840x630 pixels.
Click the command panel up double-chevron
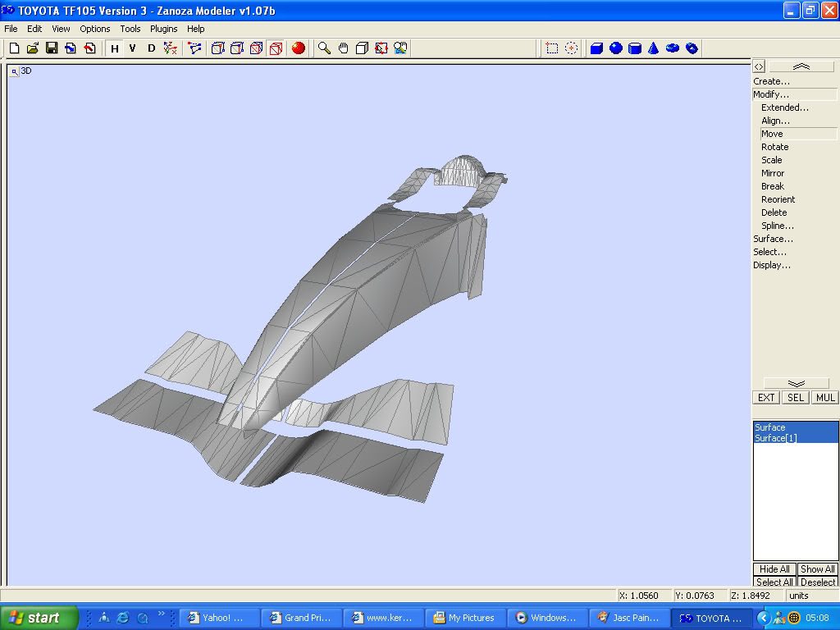pyautogui.click(x=801, y=66)
